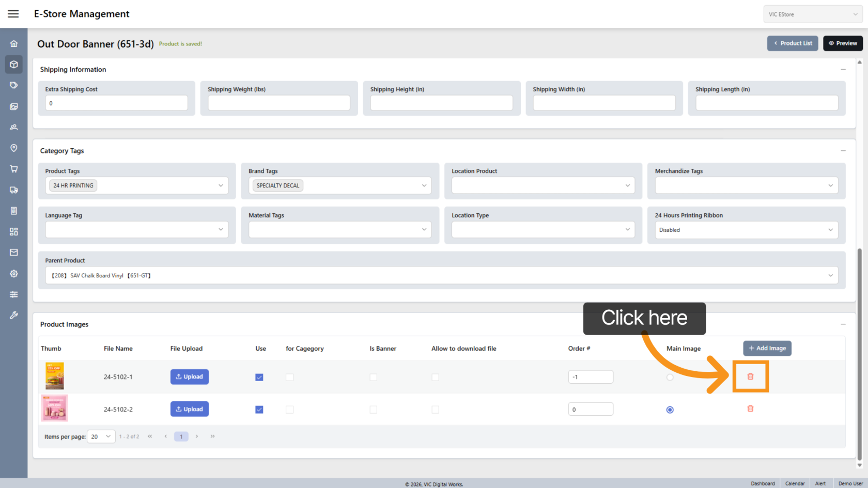
Task: Click the Extra Shipping Cost input field
Action: click(116, 103)
